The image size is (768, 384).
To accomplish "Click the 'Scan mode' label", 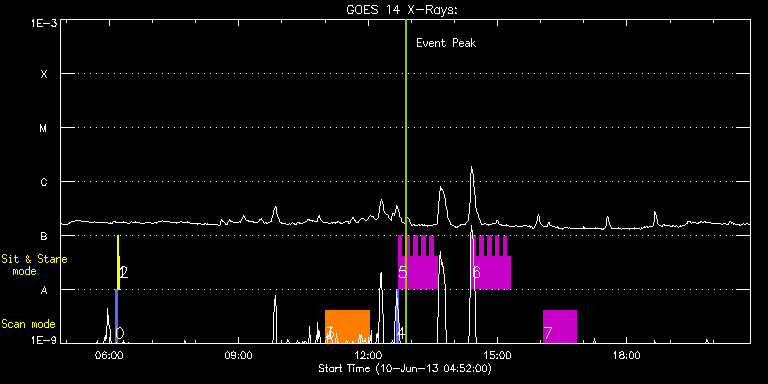I will point(28,324).
